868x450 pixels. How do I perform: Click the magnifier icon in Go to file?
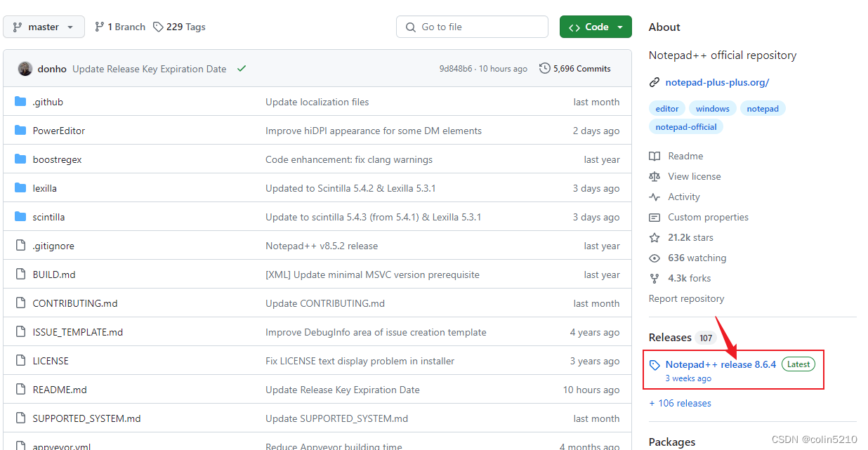[x=411, y=27]
